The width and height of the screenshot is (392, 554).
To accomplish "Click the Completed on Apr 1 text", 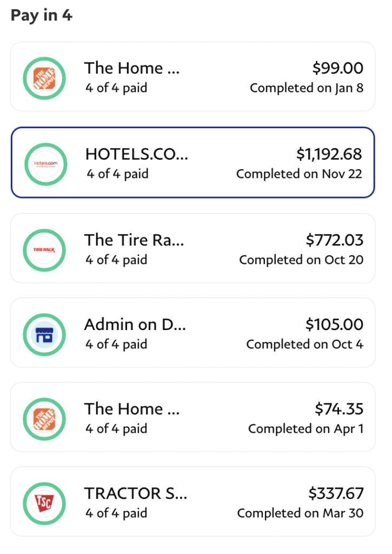I will tap(306, 428).
